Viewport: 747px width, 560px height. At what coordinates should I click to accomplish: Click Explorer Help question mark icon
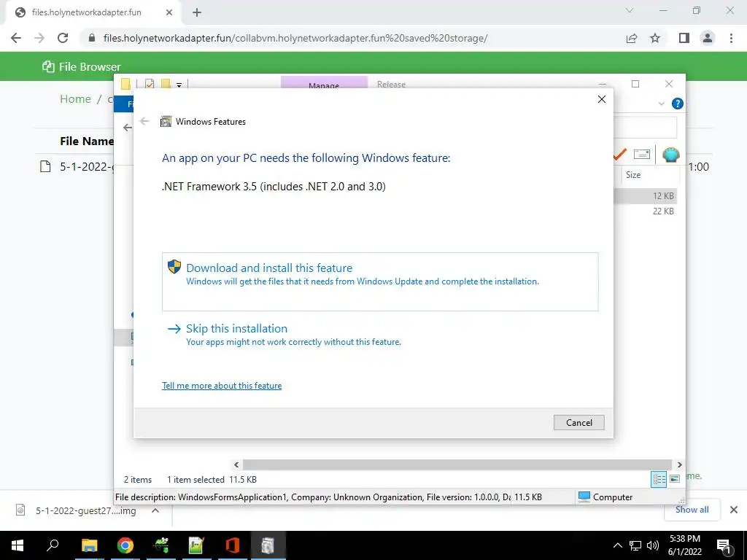677,104
